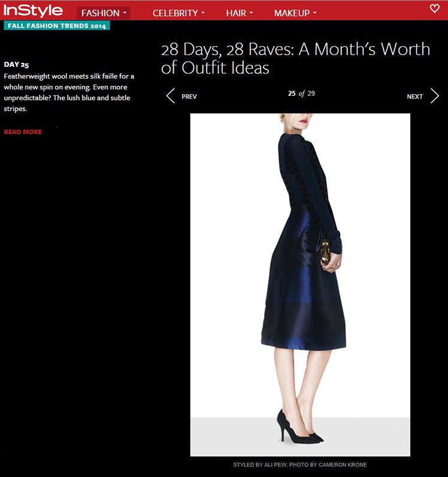Viewport: 448px width, 477px height.
Task: Open the InStyle logo homepage
Action: [x=33, y=10]
